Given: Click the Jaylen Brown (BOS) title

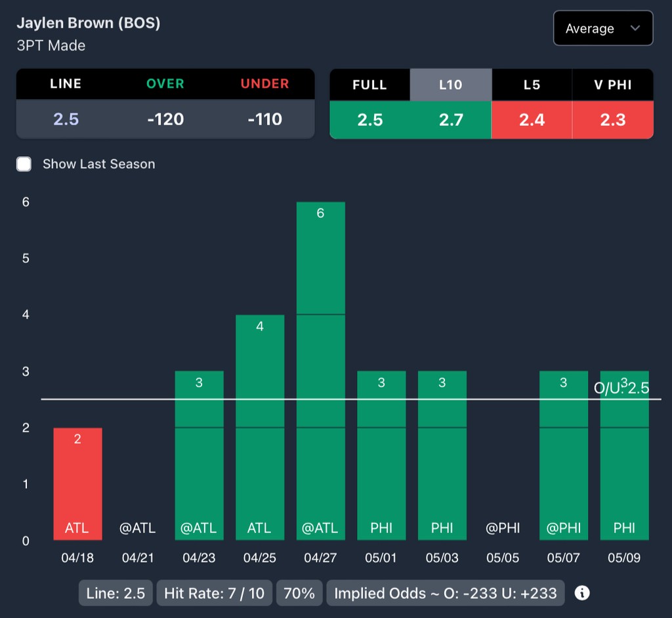Looking at the screenshot, I should click(89, 23).
